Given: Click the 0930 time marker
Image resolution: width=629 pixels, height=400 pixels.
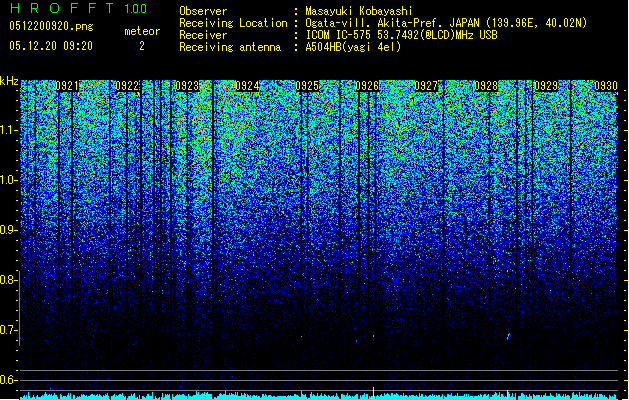Looking at the screenshot, I should (x=606, y=86).
